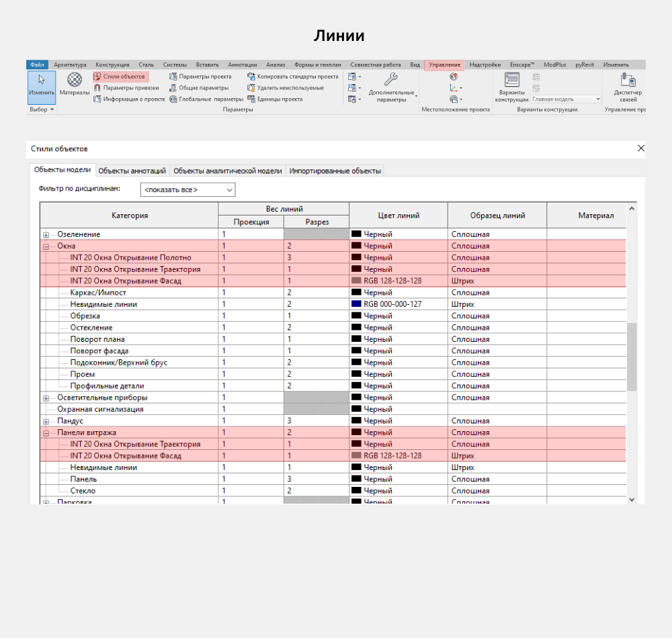Click the Образец линий column header
The width and height of the screenshot is (672, 638).
497,216
